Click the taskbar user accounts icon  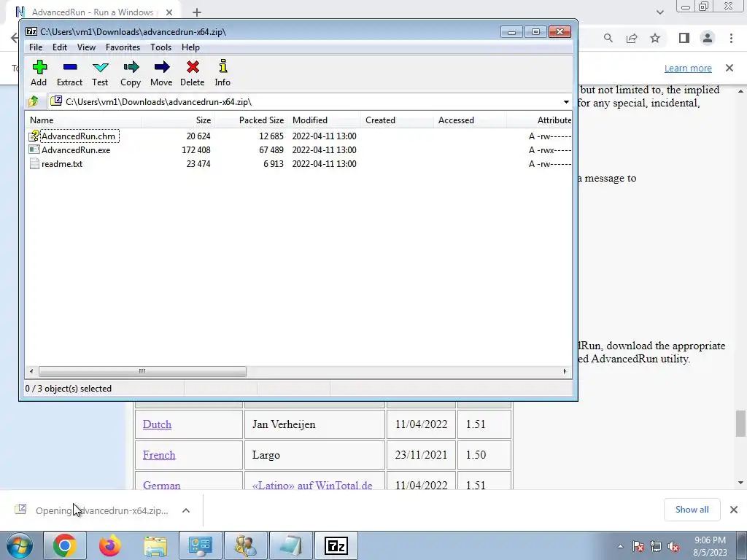[x=246, y=545]
